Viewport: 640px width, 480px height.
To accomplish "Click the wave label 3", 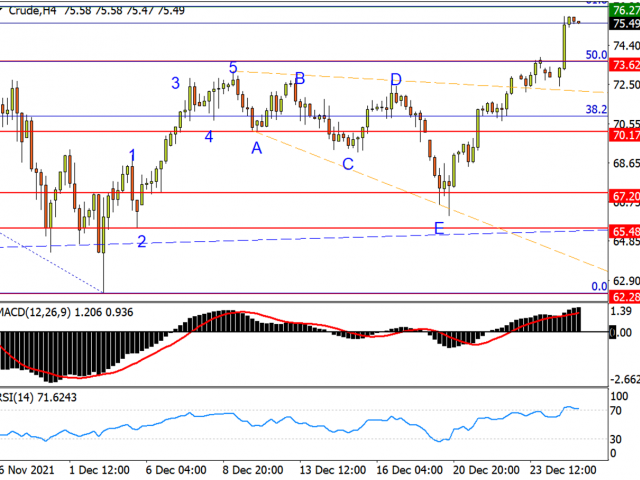I will tap(175, 84).
